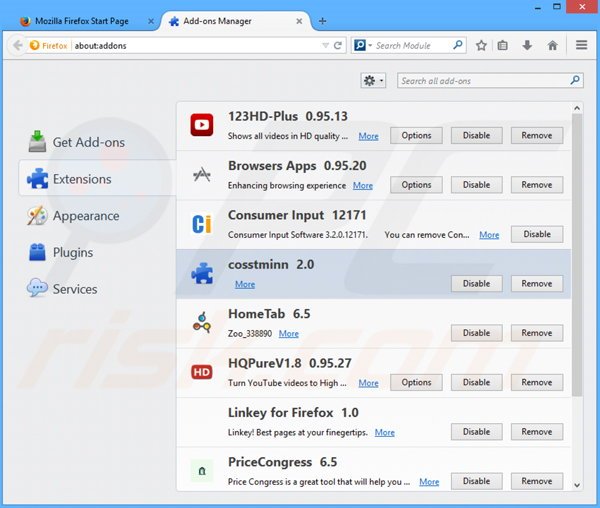The image size is (600, 508).
Task: Click the PriceCongress extension icon
Action: point(202,471)
